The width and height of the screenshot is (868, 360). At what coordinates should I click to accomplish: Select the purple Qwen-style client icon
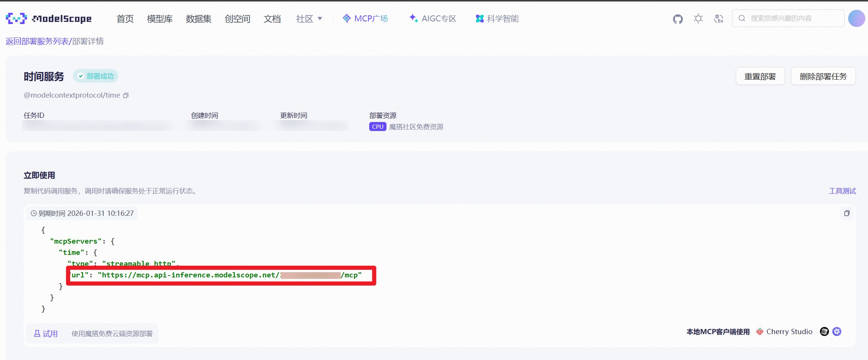(x=837, y=331)
